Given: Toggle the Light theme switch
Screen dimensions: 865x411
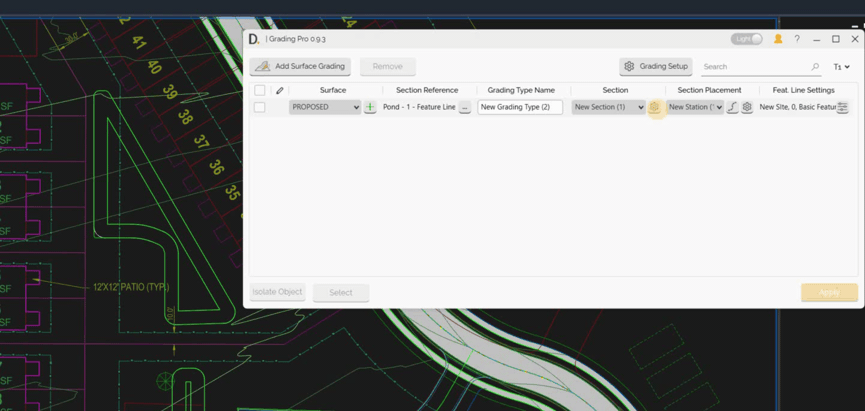Looking at the screenshot, I should click(746, 39).
